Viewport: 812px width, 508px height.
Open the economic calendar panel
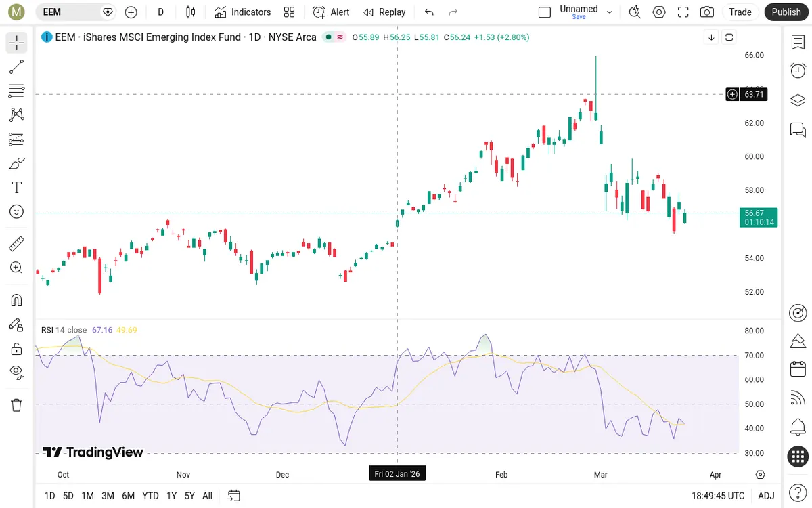click(798, 369)
